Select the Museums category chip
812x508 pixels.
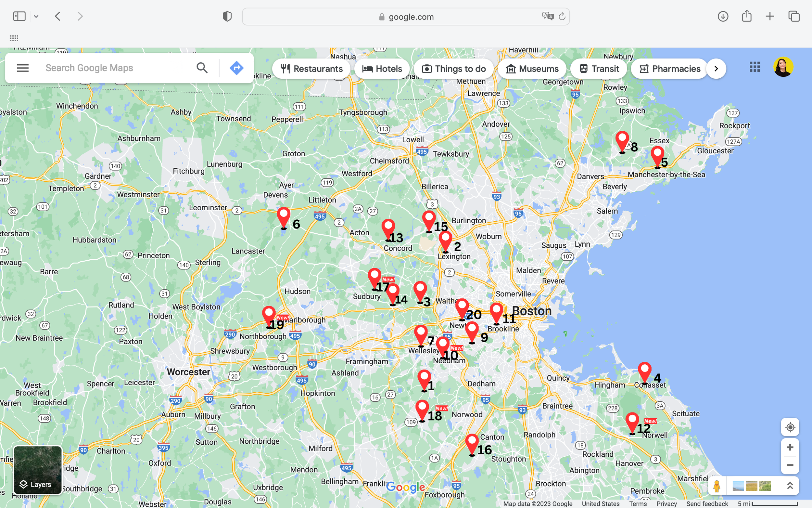(532, 69)
